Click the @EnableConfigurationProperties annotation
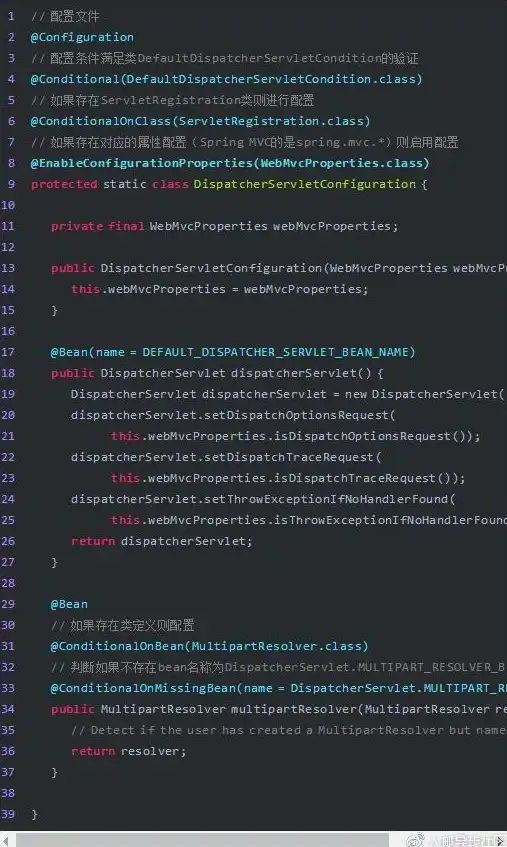 point(142,163)
